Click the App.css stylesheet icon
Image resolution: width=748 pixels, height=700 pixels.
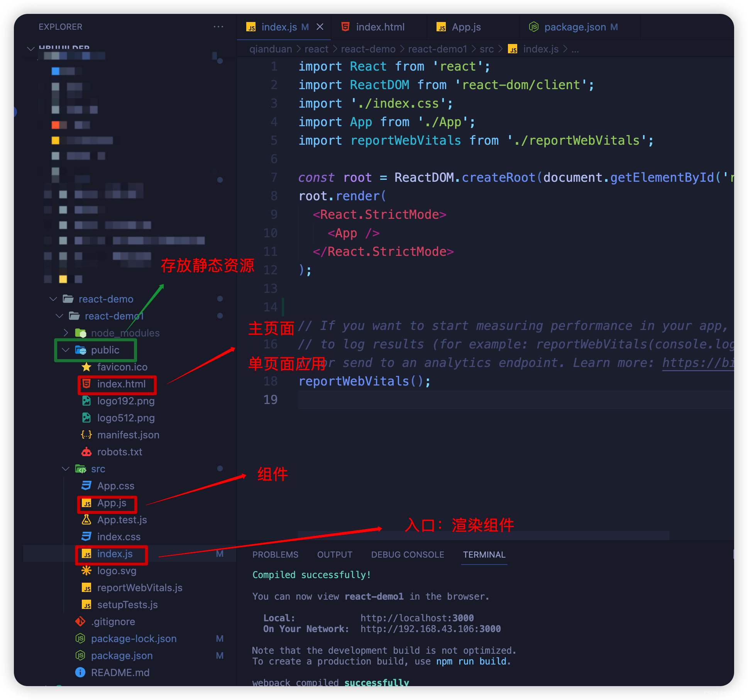[x=86, y=486]
